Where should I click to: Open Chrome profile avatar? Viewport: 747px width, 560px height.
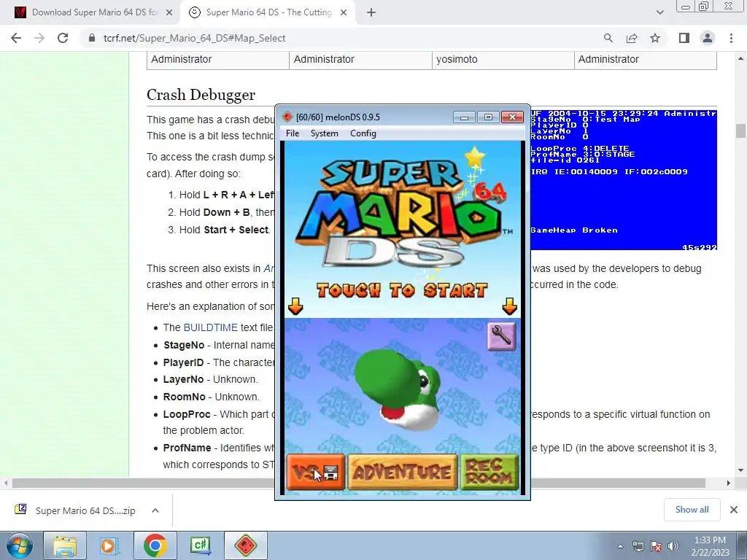coord(708,38)
